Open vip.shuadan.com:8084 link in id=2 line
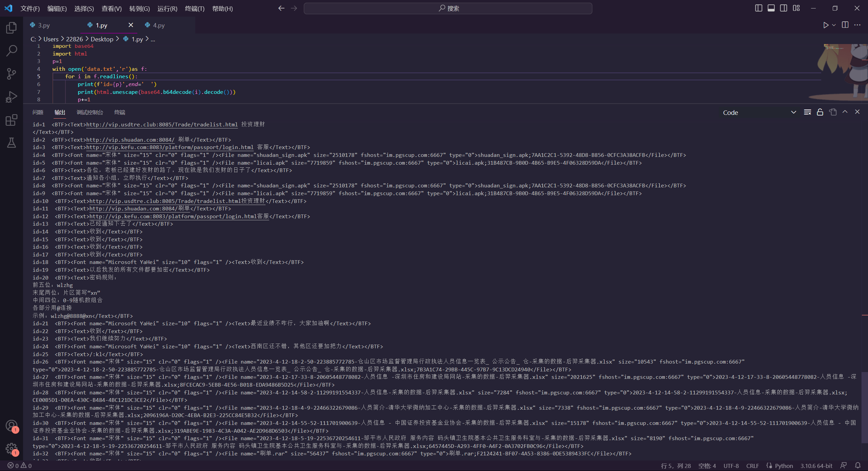Viewport: 868px width, 471px height. (x=130, y=140)
